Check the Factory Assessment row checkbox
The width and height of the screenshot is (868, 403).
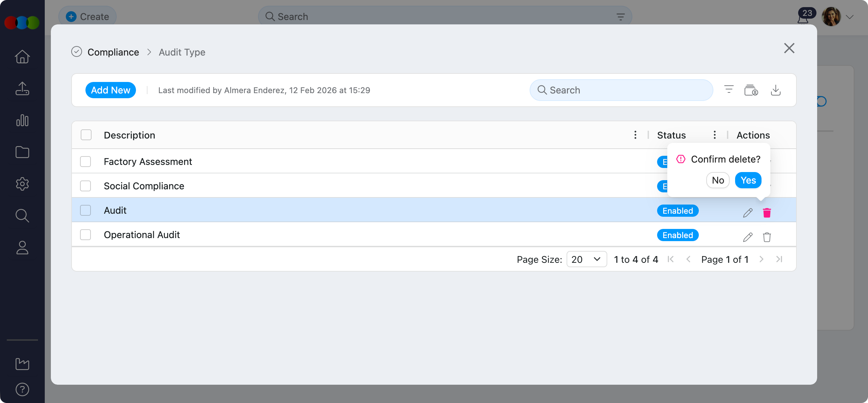pos(85,162)
